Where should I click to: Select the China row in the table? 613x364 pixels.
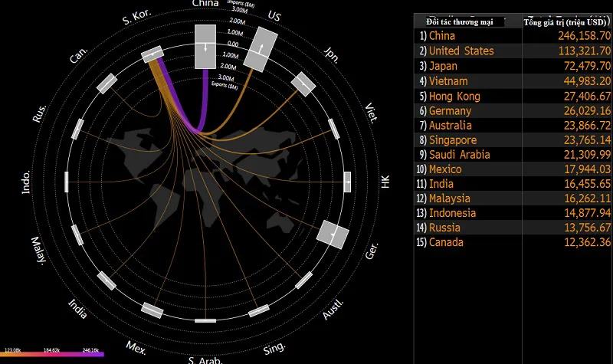(x=513, y=36)
